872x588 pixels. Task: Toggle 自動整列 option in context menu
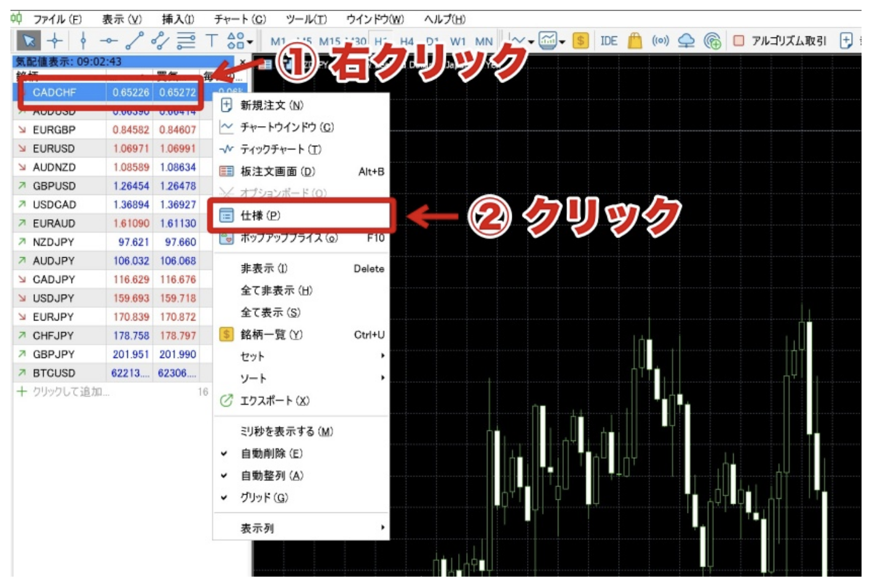tap(271, 475)
